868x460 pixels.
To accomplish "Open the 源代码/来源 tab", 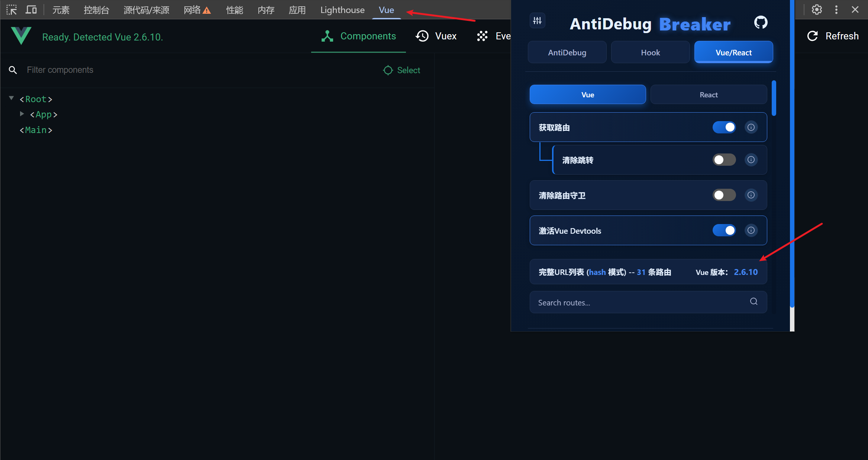I will click(146, 10).
